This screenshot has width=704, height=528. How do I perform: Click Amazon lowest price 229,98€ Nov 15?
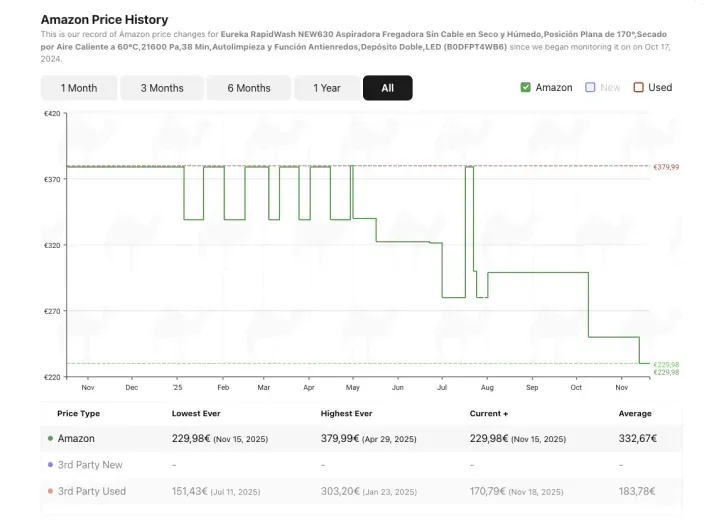pos(220,439)
